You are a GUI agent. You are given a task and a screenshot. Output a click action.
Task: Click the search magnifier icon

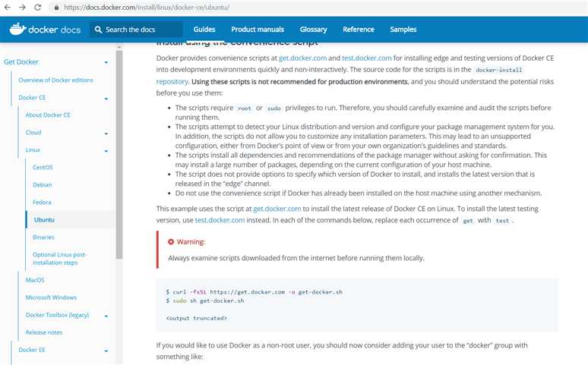[98, 30]
